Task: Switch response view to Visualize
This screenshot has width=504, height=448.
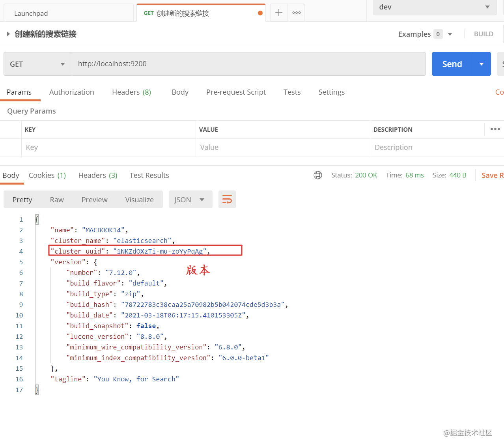Action: point(139,200)
